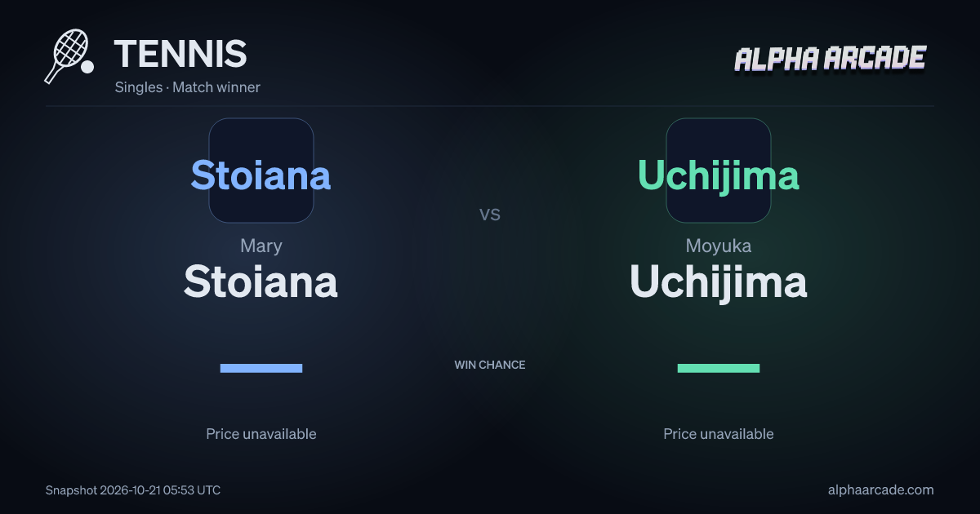Click the blue Stoiana overlay label
The image size is (980, 514).
click(x=261, y=175)
